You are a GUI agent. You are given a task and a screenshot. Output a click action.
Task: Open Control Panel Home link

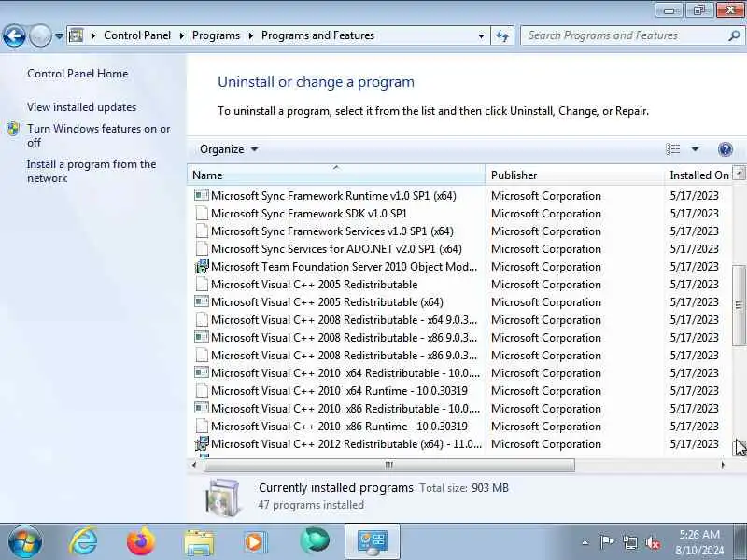78,74
